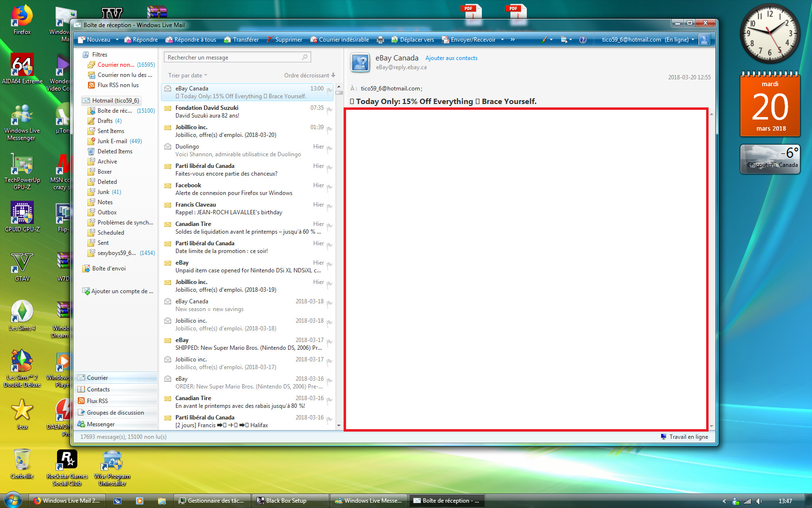Click Travail en ligne status indicator
Image resolution: width=812 pixels, height=508 pixels.
click(x=684, y=437)
